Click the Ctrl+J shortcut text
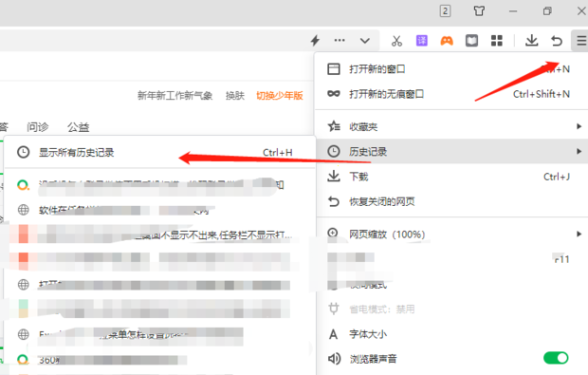The height and width of the screenshot is (375, 588). click(557, 177)
